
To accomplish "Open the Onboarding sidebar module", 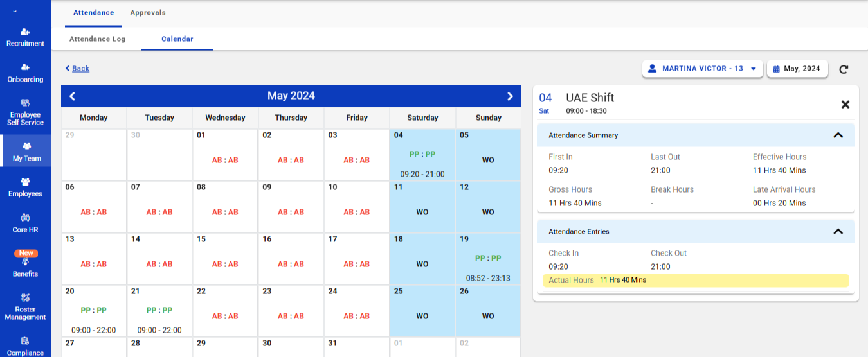I will click(25, 73).
